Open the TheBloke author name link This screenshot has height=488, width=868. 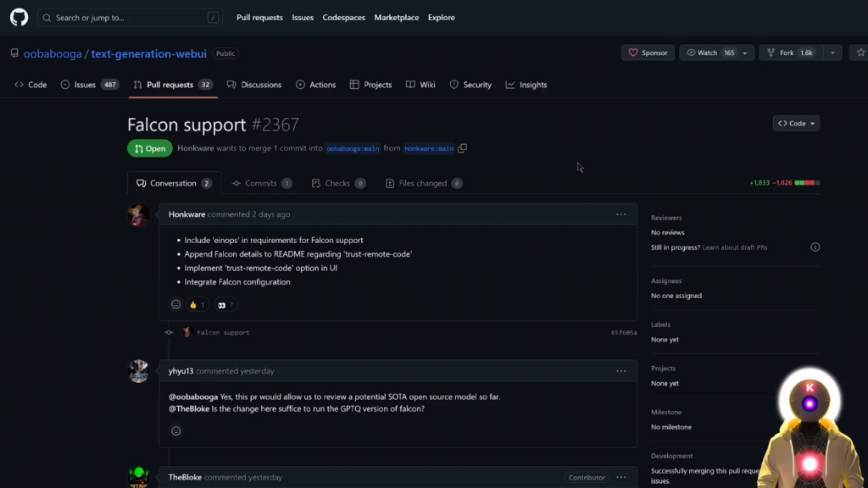coord(185,477)
